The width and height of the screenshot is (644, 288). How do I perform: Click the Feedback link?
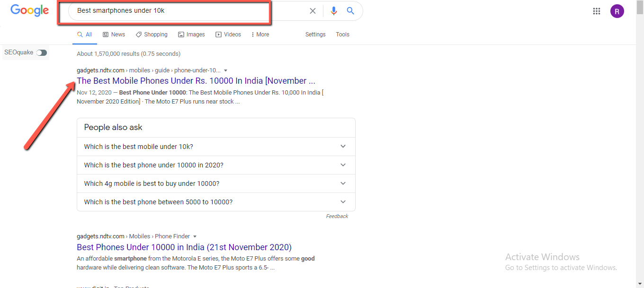[x=337, y=216]
